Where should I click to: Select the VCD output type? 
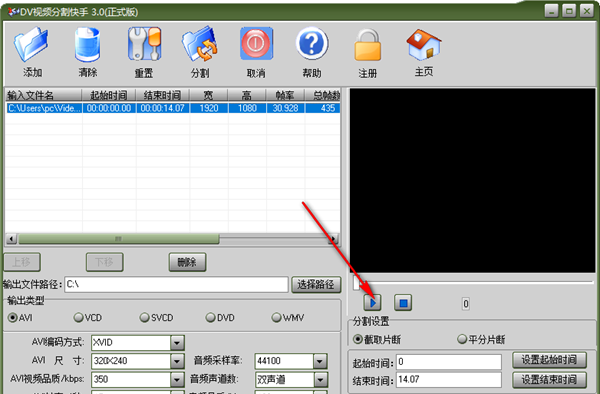[88, 318]
